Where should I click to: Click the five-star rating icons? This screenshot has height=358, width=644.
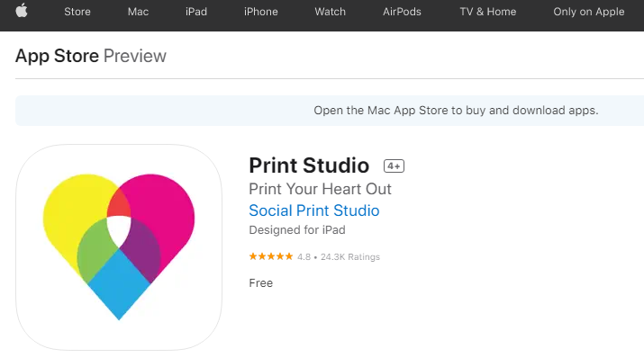point(271,256)
